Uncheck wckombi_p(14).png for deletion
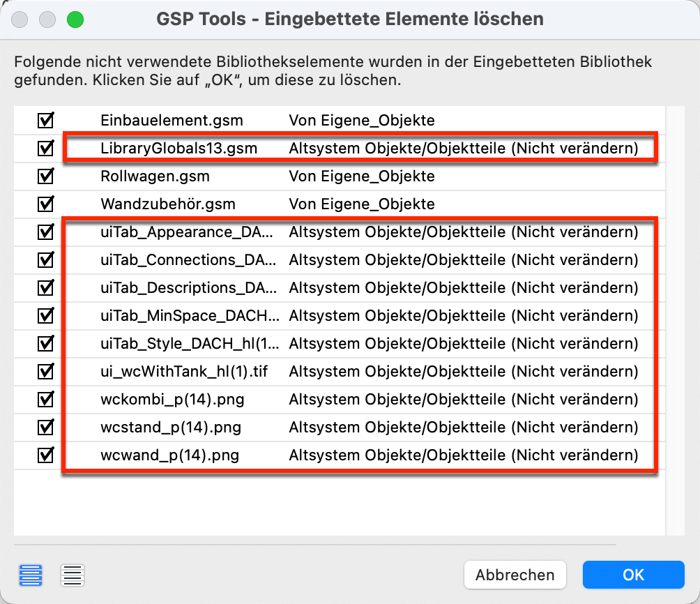 tap(45, 399)
